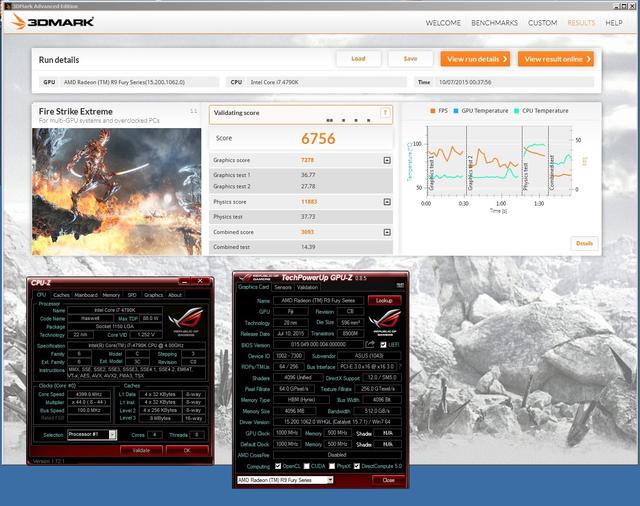Switch to the Memory tab in CPU-Z

[111, 295]
